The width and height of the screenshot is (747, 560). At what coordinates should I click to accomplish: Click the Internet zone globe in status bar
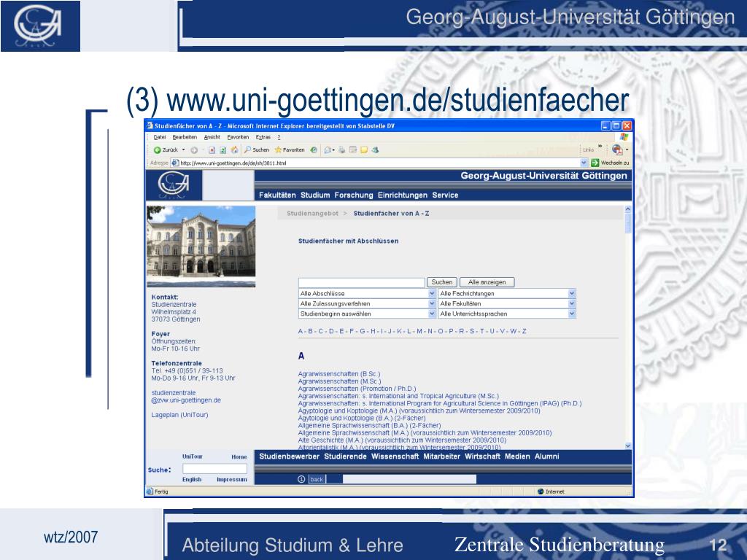541,491
